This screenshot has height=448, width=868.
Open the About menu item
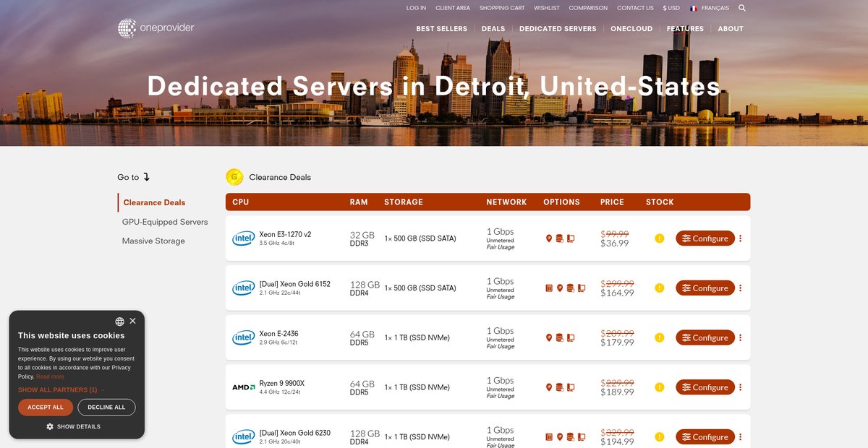pyautogui.click(x=731, y=29)
